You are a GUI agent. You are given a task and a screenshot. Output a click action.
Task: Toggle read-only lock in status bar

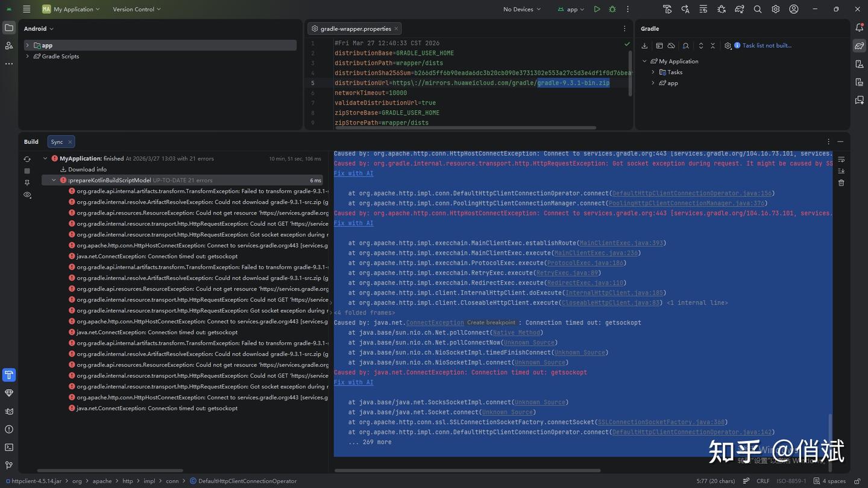(x=857, y=481)
